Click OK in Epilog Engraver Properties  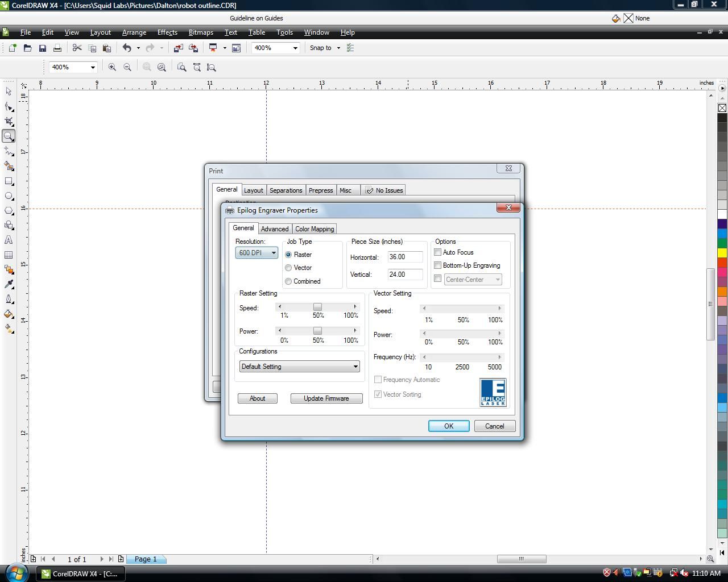click(x=449, y=426)
